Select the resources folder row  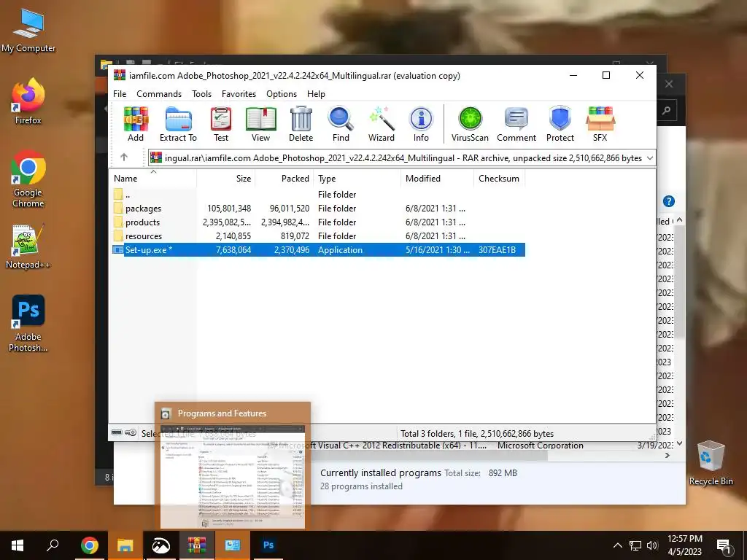pos(318,236)
